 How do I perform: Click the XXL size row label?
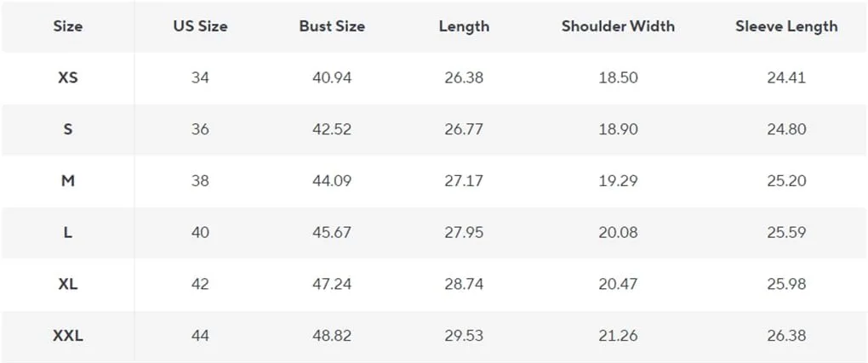click(x=68, y=336)
